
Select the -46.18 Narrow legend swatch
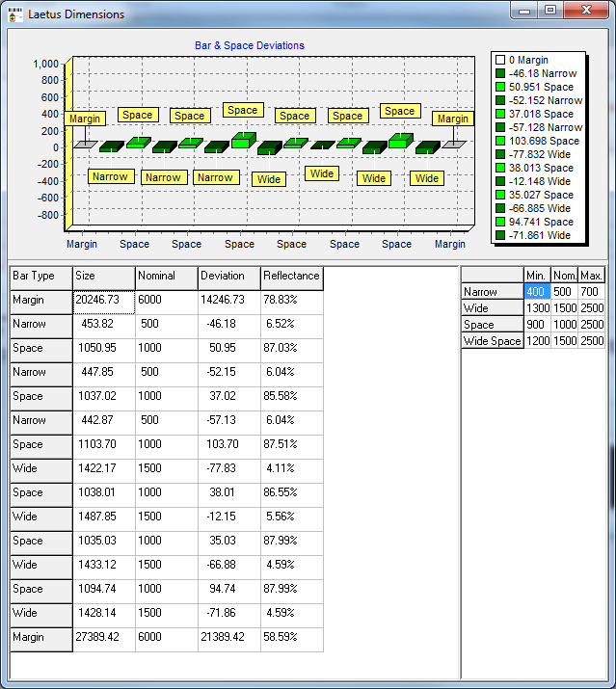pyautogui.click(x=500, y=74)
